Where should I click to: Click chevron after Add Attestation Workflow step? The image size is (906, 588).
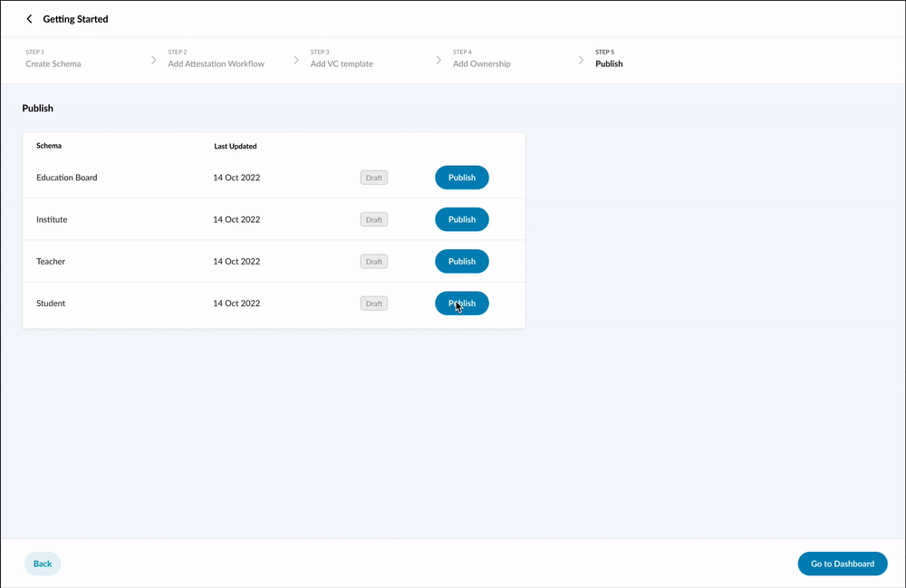click(x=296, y=60)
